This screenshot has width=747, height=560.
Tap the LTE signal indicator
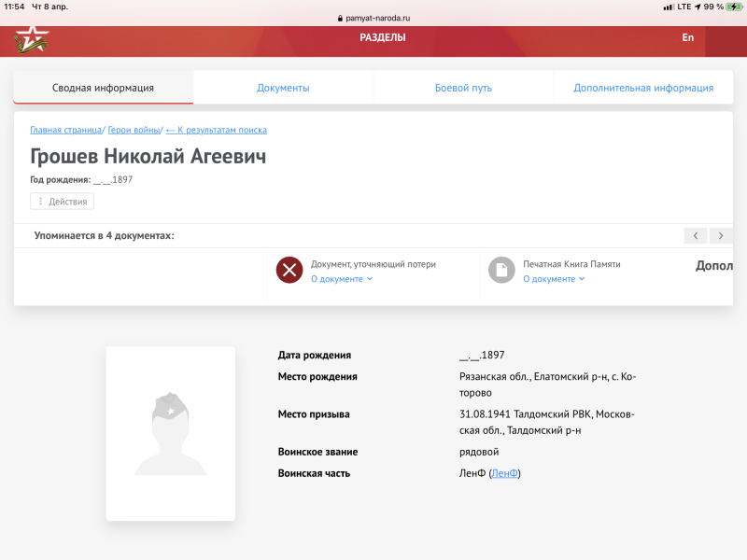(684, 7)
